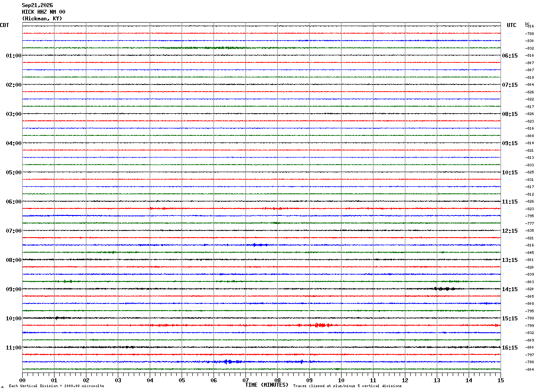Select the 11:00 CDT time label

14,348
